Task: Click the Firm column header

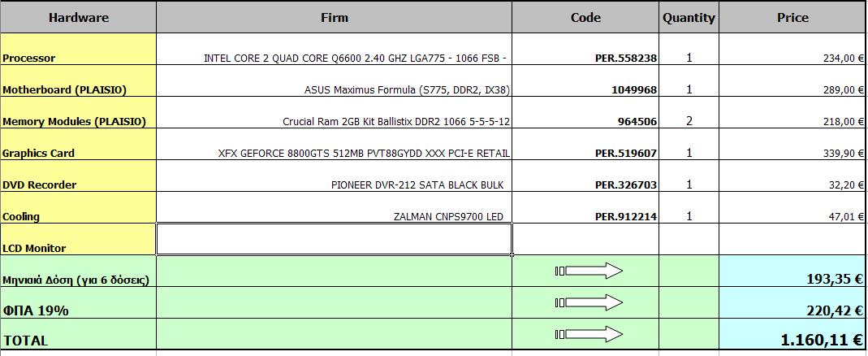Action: coord(334,17)
